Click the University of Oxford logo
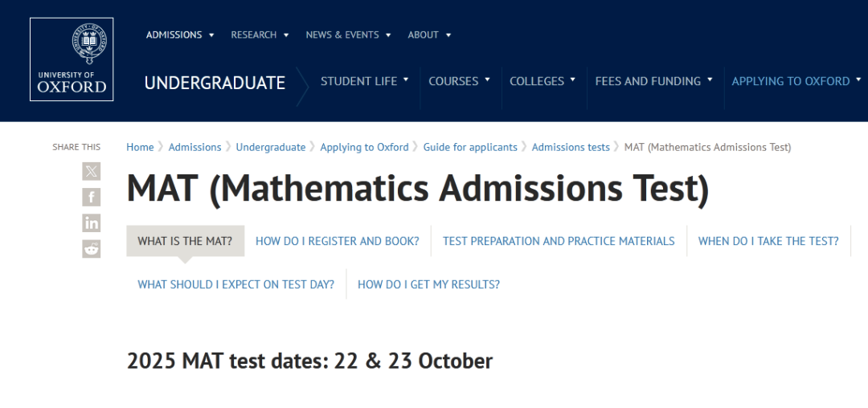The image size is (868, 408). click(72, 59)
